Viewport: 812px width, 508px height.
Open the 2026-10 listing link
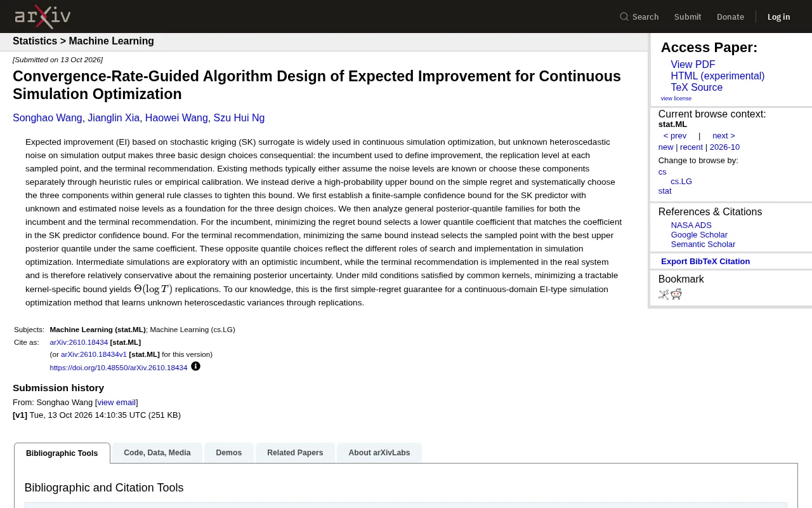tap(724, 147)
